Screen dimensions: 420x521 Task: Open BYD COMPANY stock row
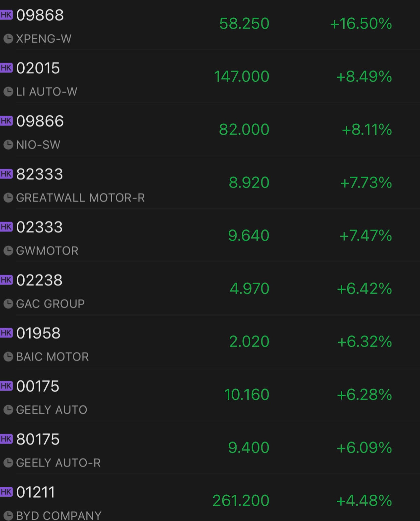(210, 498)
